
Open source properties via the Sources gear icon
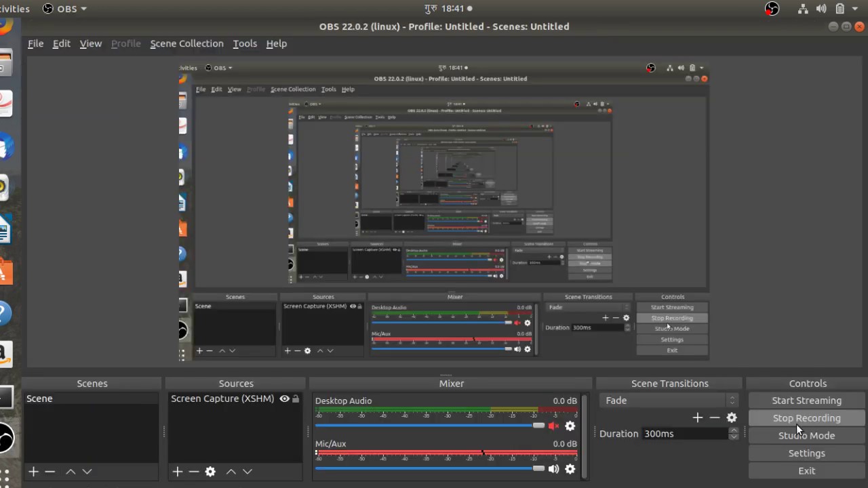click(210, 471)
